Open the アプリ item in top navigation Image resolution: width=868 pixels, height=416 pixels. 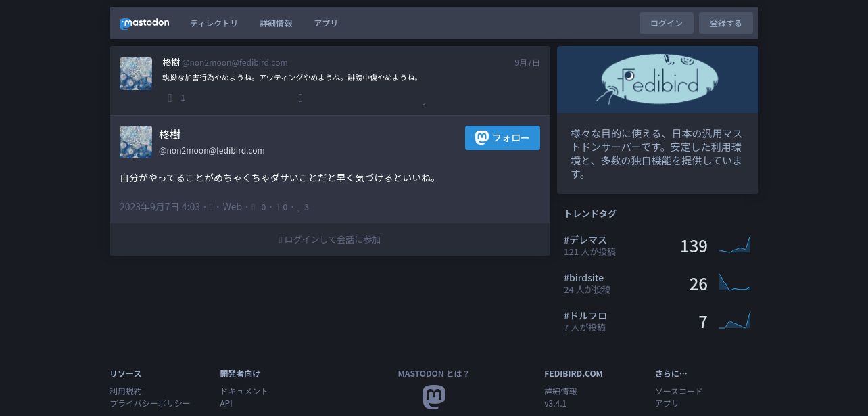click(326, 23)
